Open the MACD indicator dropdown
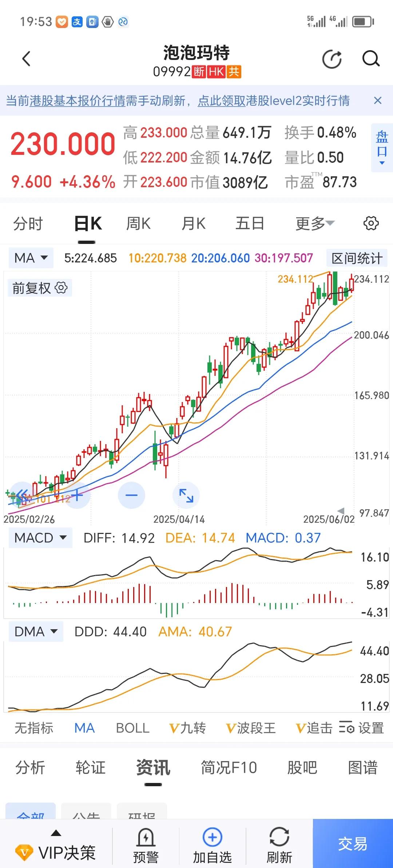 point(40,538)
